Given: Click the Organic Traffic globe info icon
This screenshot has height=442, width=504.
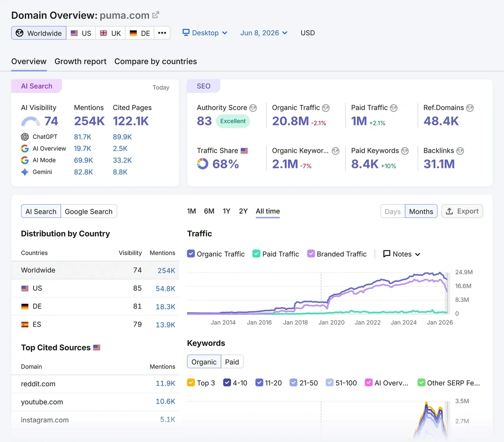Looking at the screenshot, I should (326, 108).
